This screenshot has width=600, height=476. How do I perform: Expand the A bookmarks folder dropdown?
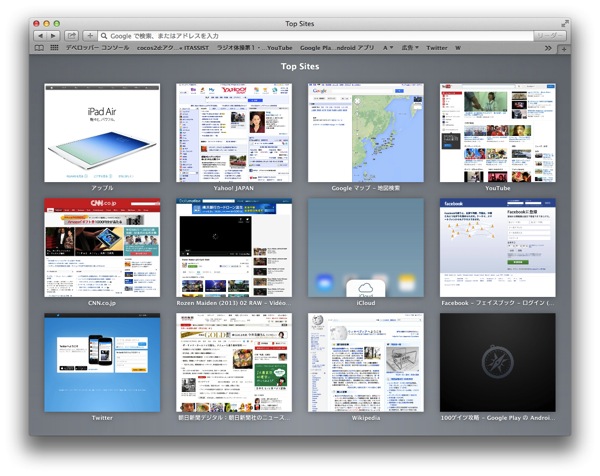pos(388,48)
